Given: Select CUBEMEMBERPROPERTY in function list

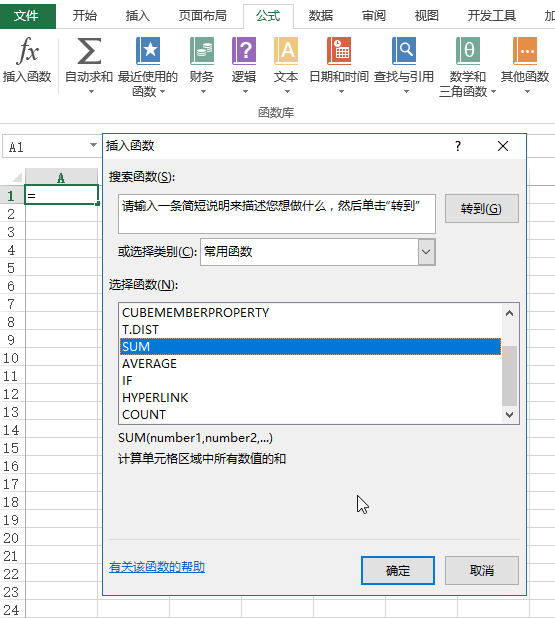Looking at the screenshot, I should click(310, 313).
